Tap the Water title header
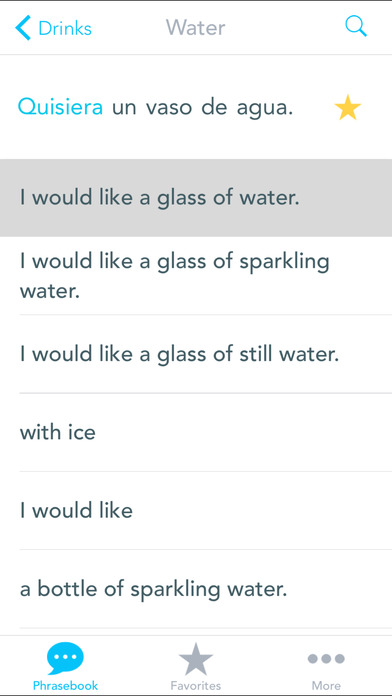This screenshot has height=696, width=392. point(196,28)
